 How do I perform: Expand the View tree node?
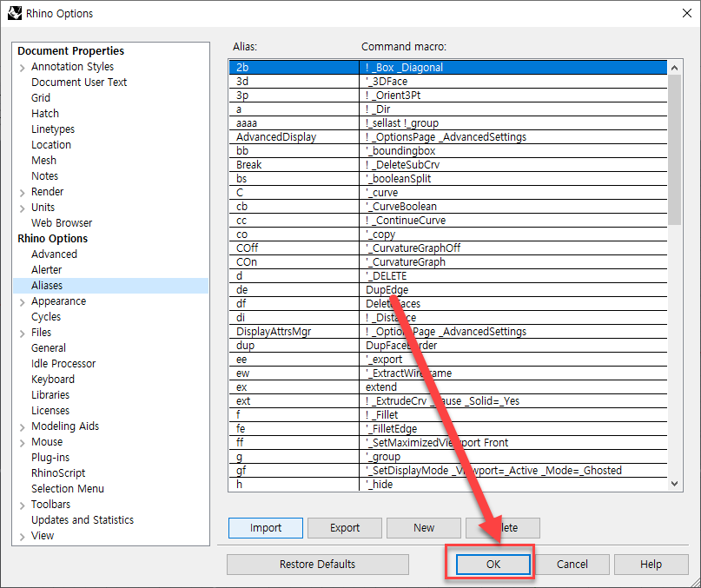pos(22,538)
